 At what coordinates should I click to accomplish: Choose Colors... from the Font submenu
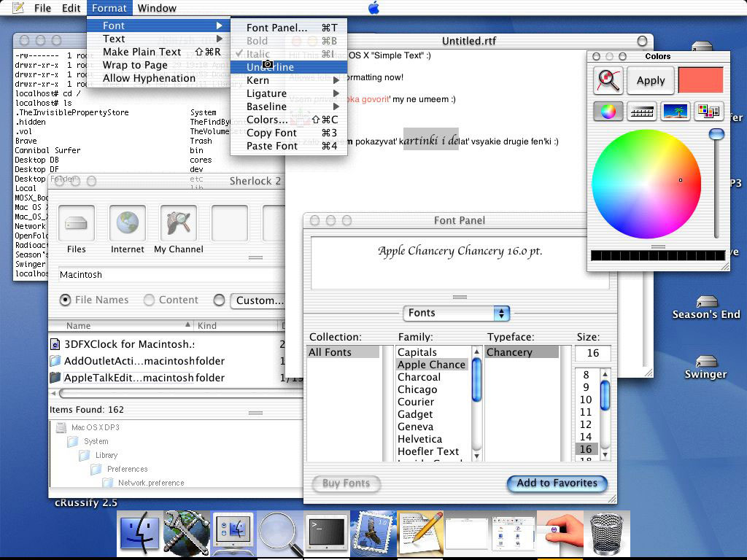[x=289, y=120]
